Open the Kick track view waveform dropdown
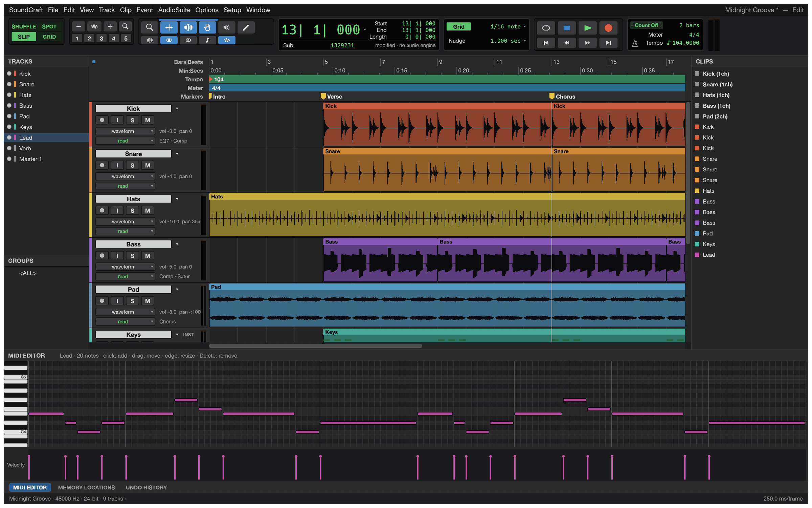The image size is (812, 508). click(125, 131)
